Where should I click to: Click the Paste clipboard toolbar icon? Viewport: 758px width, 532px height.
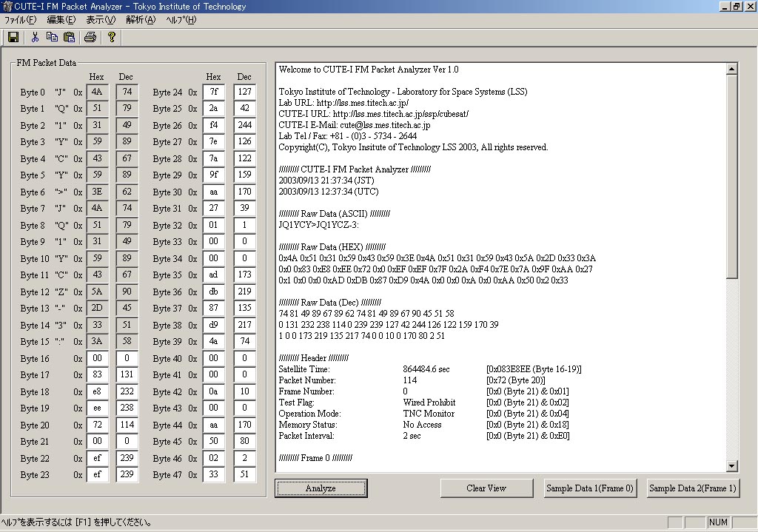[69, 37]
